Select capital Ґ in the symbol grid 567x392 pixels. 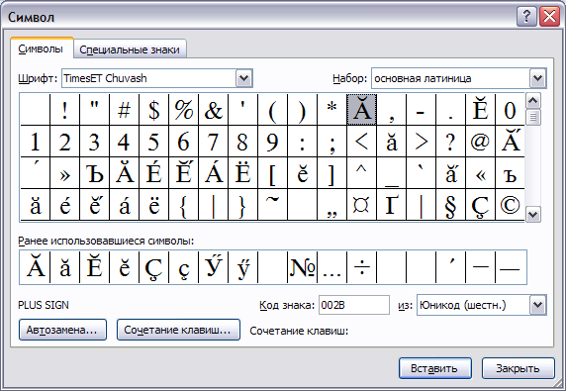[x=391, y=204]
